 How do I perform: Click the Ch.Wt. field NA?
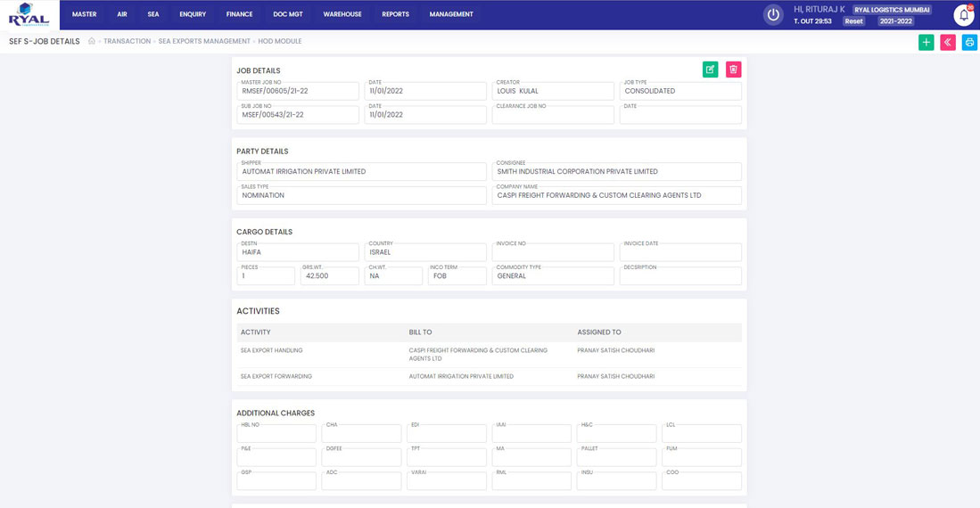coord(394,276)
